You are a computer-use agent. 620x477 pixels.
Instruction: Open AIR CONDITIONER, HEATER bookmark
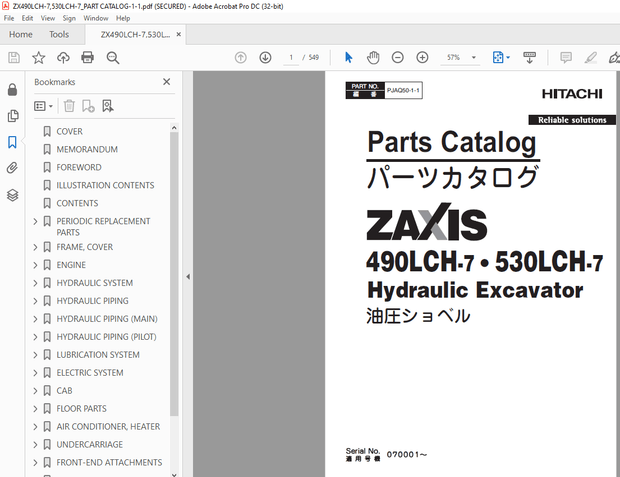108,426
